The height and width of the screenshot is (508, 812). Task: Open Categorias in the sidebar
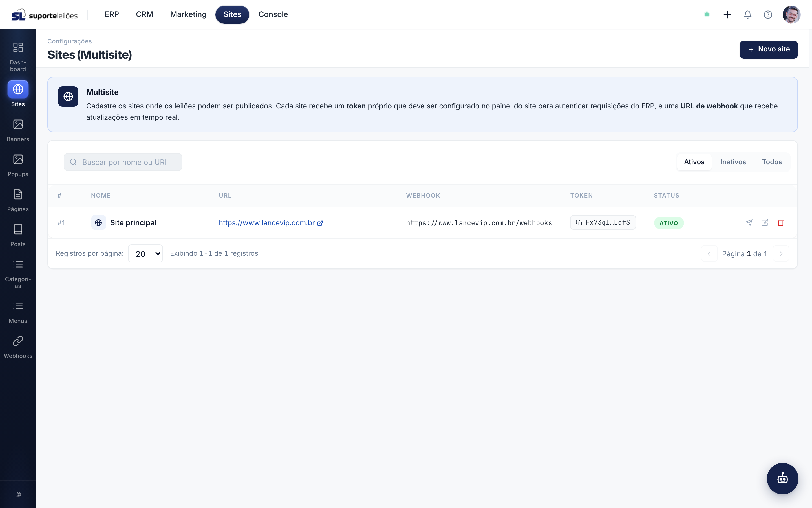[x=18, y=274]
